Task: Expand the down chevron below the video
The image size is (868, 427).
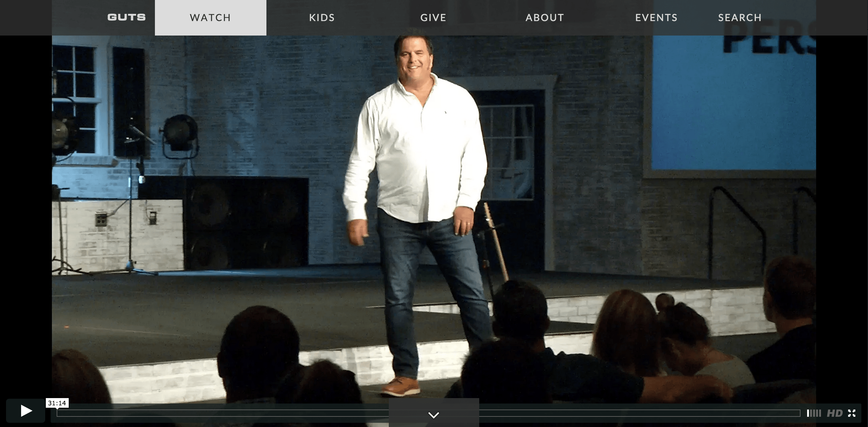Action: tap(434, 415)
